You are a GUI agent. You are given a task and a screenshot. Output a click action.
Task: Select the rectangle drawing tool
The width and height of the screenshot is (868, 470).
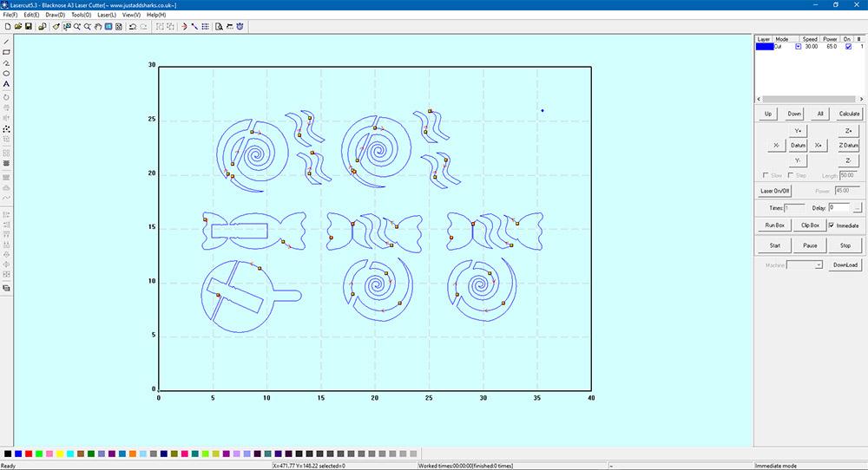(x=7, y=53)
